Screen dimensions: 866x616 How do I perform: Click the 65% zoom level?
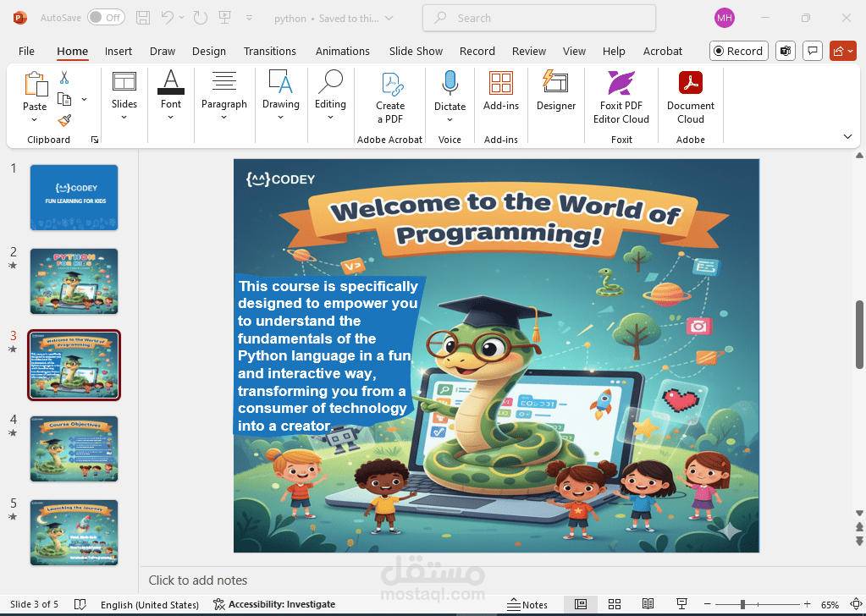click(x=830, y=604)
